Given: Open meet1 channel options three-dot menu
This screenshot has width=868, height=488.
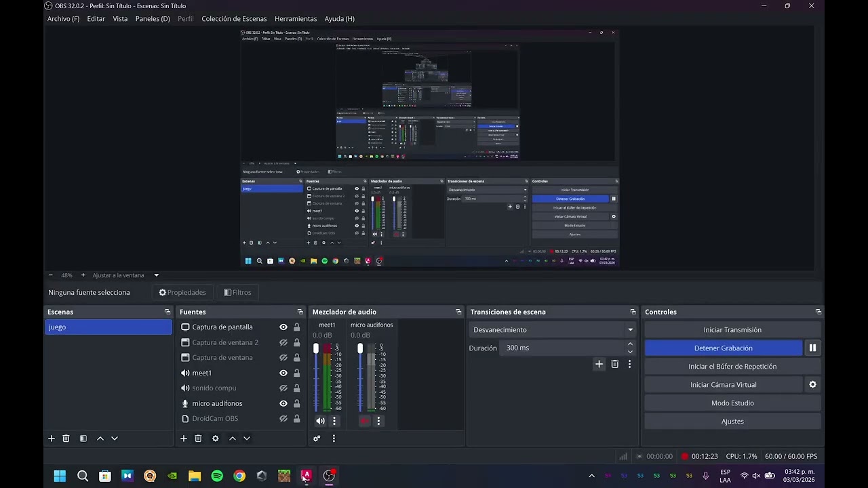Looking at the screenshot, I should coord(334,421).
